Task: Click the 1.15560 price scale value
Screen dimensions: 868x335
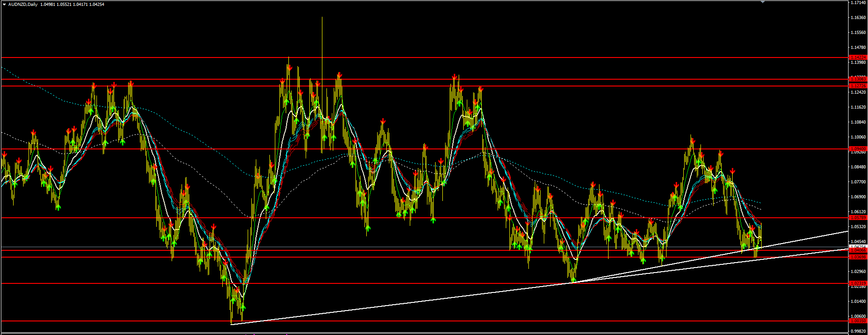Action: click(858, 33)
